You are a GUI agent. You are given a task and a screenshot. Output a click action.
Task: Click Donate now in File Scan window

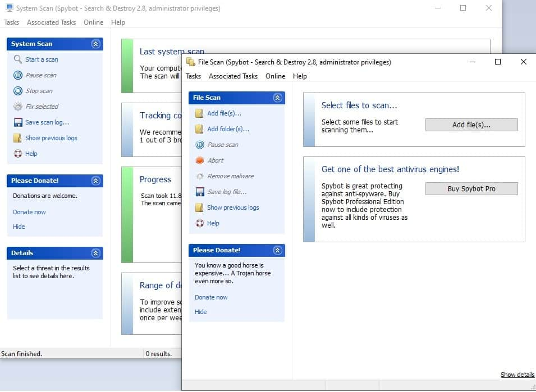click(211, 297)
